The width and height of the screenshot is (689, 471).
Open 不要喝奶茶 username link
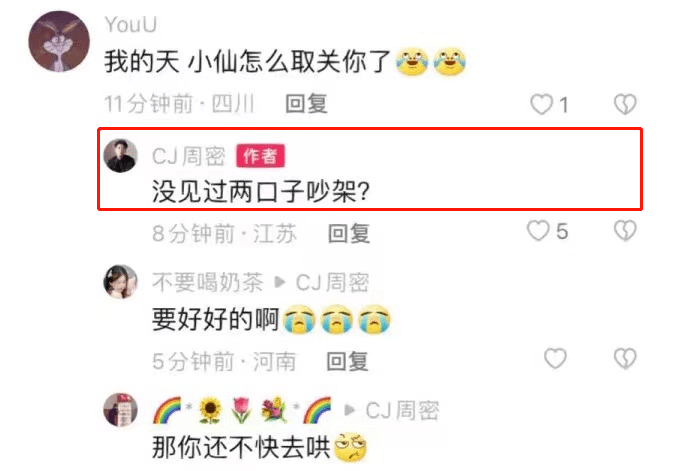pyautogui.click(x=207, y=282)
